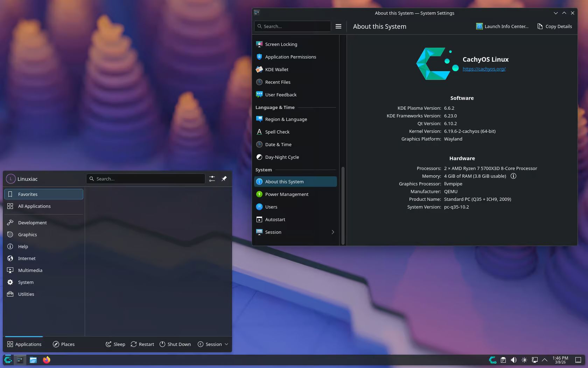Screen dimensions: 588x368
Task: Toggle the launcher pin open button
Action: coord(224,179)
